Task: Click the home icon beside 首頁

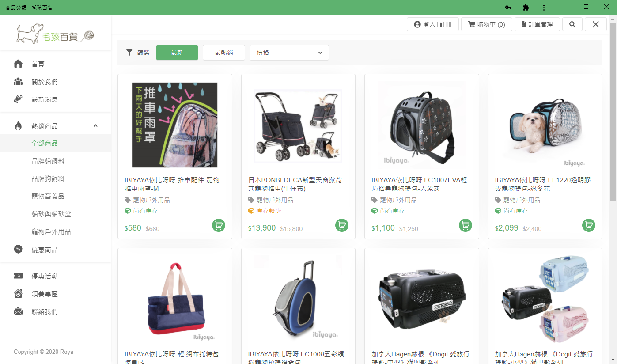Action: pyautogui.click(x=18, y=64)
